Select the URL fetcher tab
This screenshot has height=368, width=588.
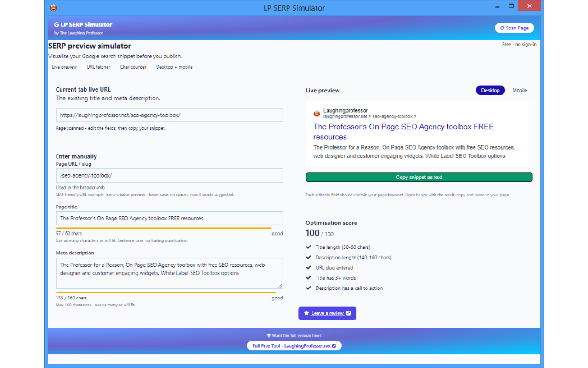98,67
